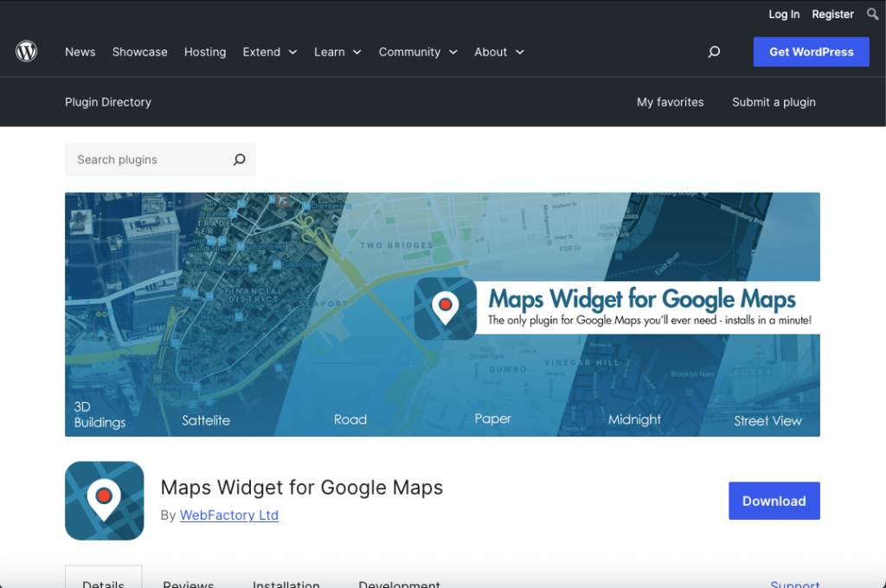Click the Log In link
886x588 pixels.
tap(784, 14)
